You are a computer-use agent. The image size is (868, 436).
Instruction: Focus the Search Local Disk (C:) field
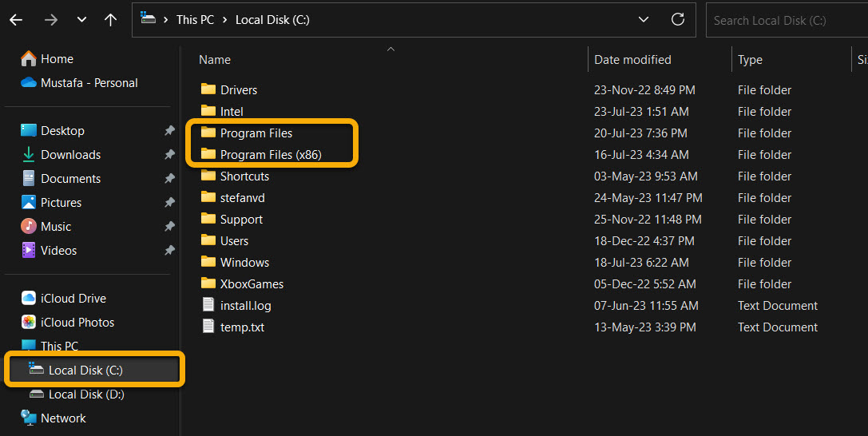click(787, 21)
